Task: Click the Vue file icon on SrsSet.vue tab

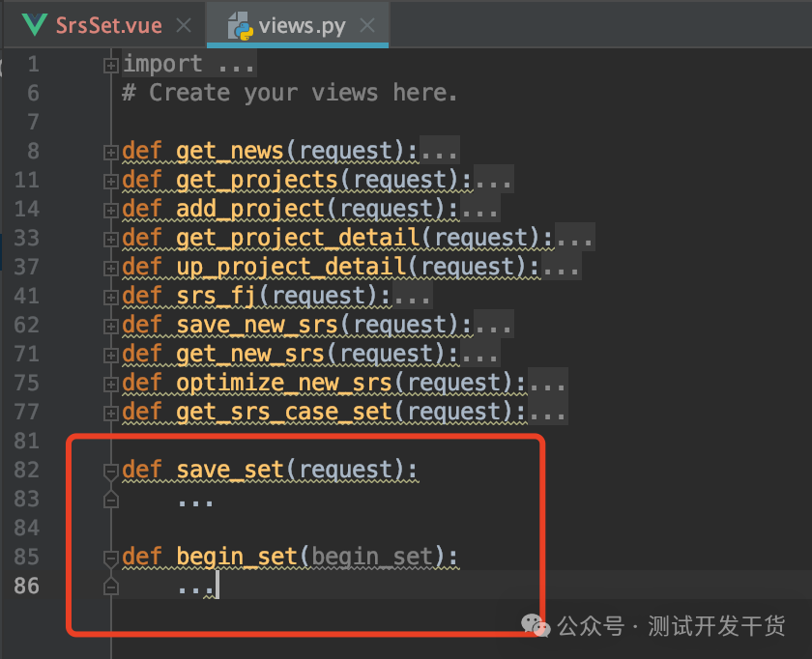Action: click(35, 25)
